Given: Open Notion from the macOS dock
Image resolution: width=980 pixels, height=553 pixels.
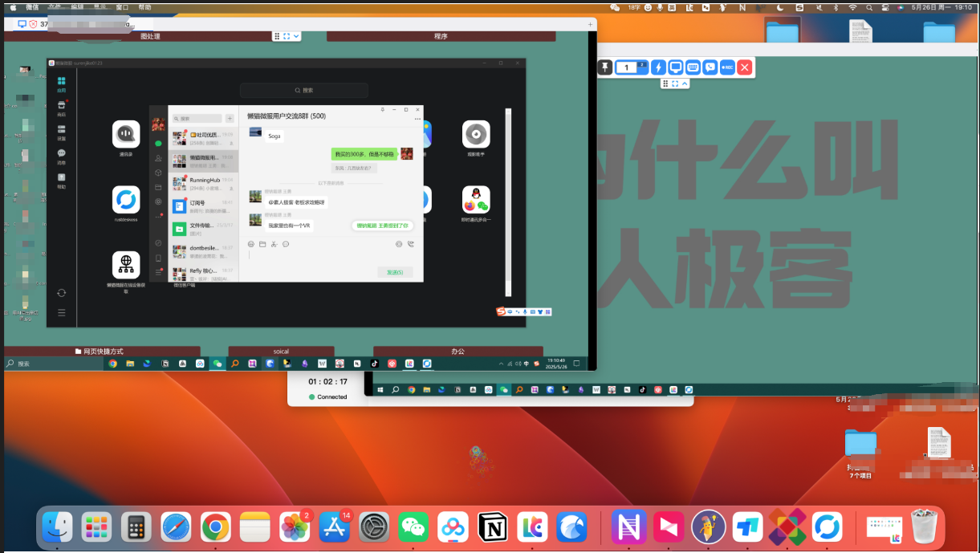Looking at the screenshot, I should (x=493, y=527).
